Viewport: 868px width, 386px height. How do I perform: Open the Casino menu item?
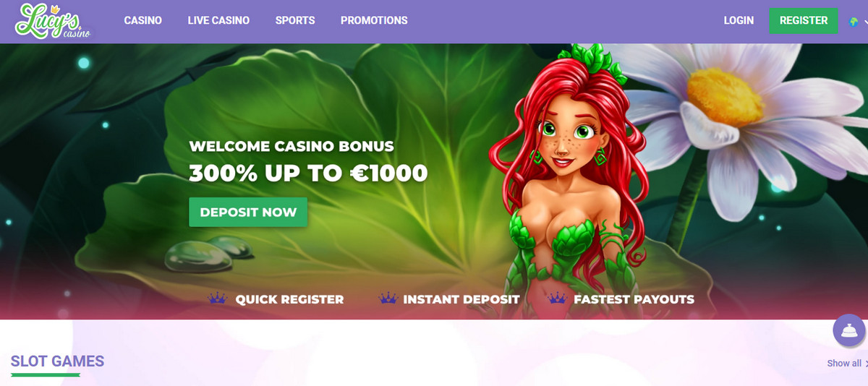[142, 21]
